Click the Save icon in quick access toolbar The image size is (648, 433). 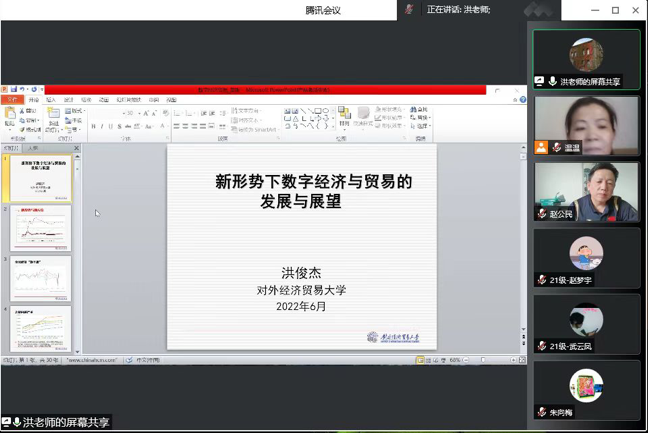(13, 90)
